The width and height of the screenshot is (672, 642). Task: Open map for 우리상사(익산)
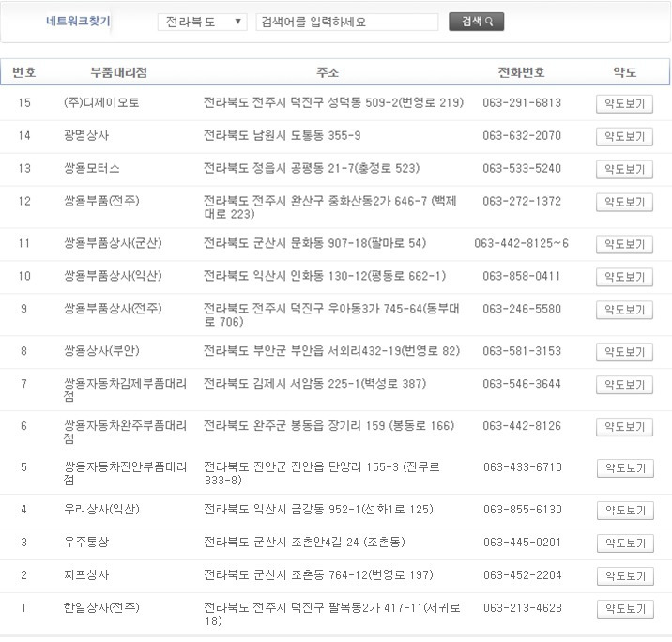625,511
